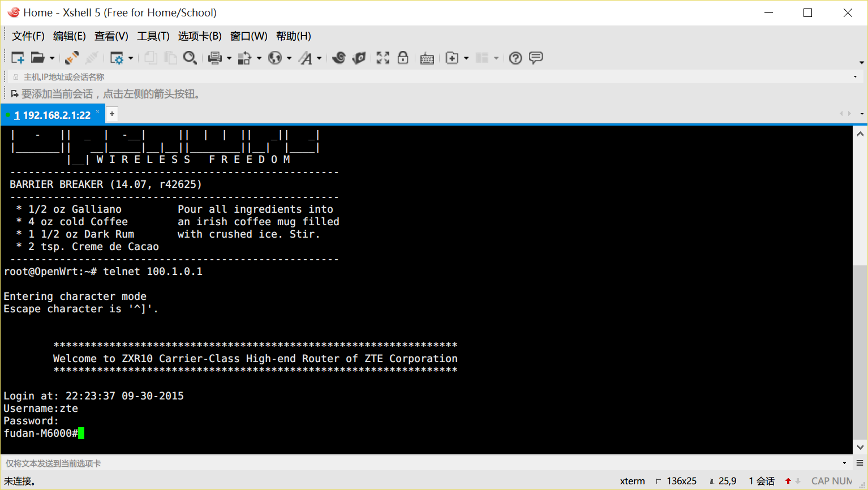Click the Find magnifier icon
Viewport: 868px width, 490px height.
[190, 58]
